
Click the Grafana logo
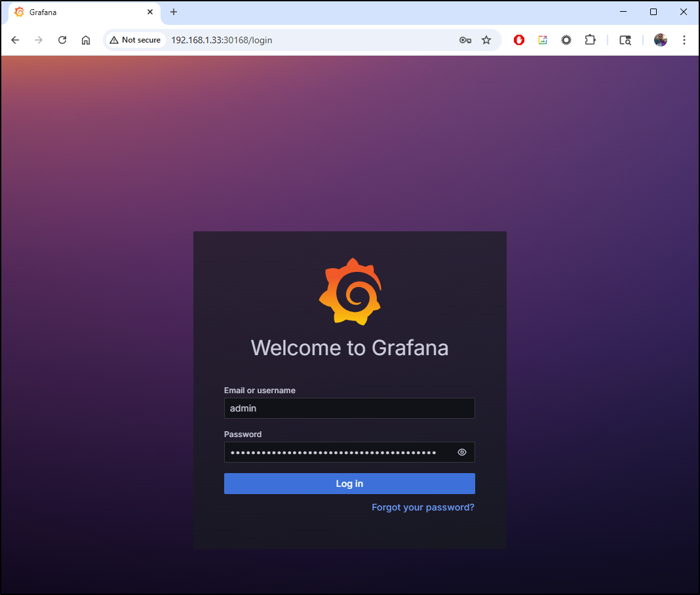point(350,292)
